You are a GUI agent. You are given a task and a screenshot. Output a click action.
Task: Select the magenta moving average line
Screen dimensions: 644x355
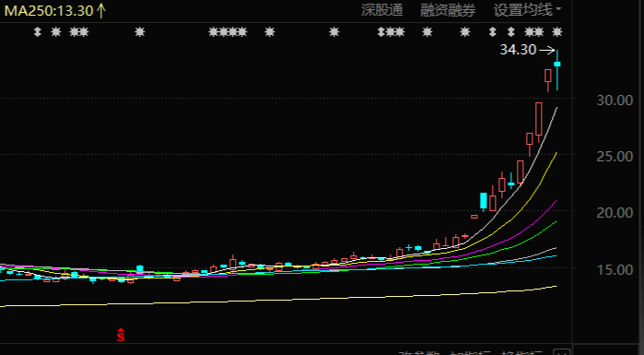coord(534,220)
